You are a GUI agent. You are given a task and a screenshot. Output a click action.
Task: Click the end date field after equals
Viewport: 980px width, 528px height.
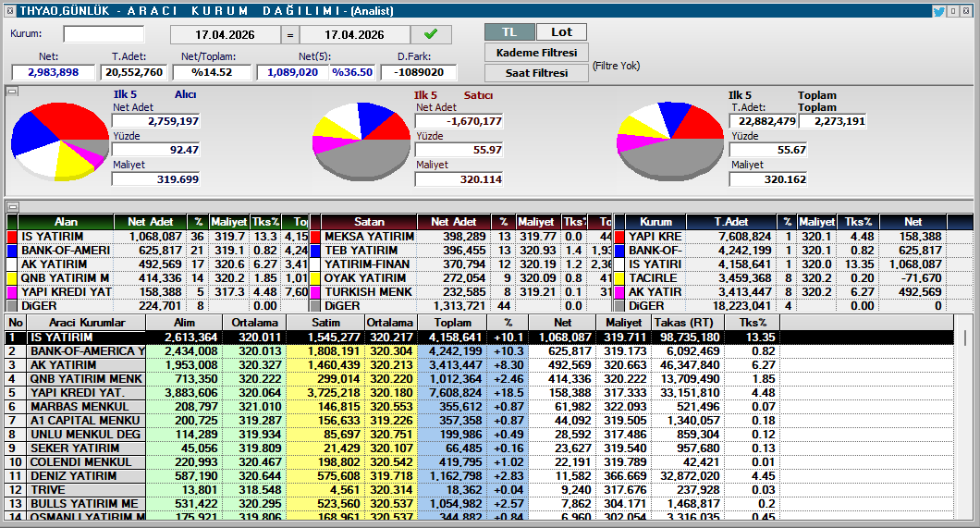354,35
